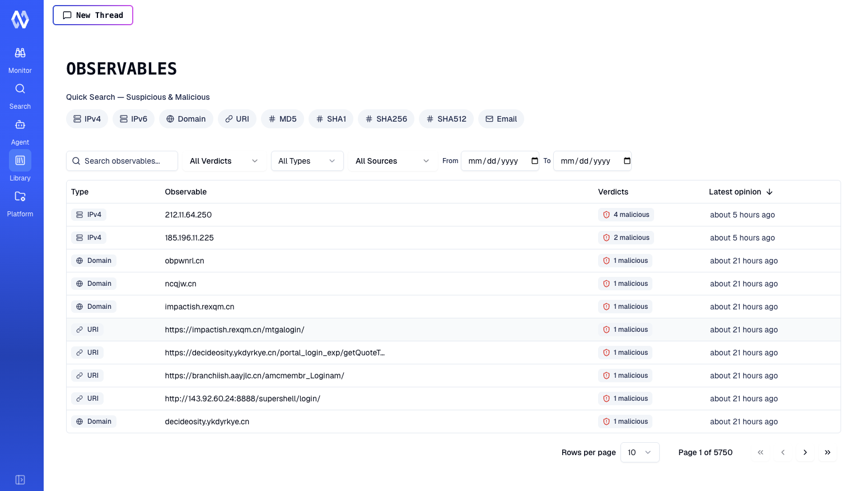Image resolution: width=868 pixels, height=491 pixels.
Task: Open the All Sources dropdown
Action: coord(393,161)
